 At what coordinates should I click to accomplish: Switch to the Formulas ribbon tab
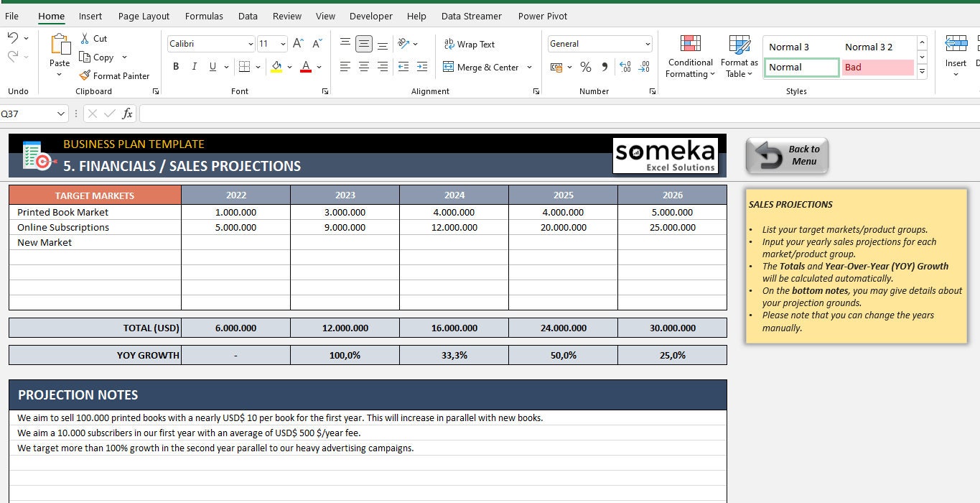click(x=204, y=16)
